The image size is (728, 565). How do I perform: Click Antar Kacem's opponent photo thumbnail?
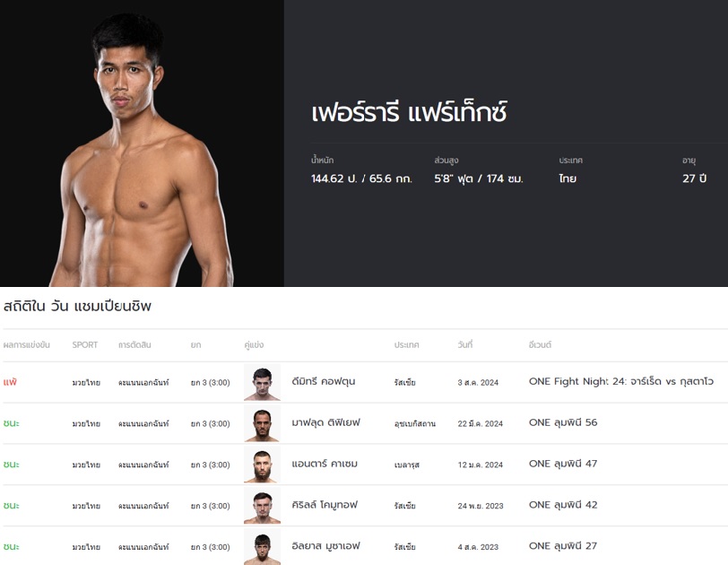coord(263,465)
